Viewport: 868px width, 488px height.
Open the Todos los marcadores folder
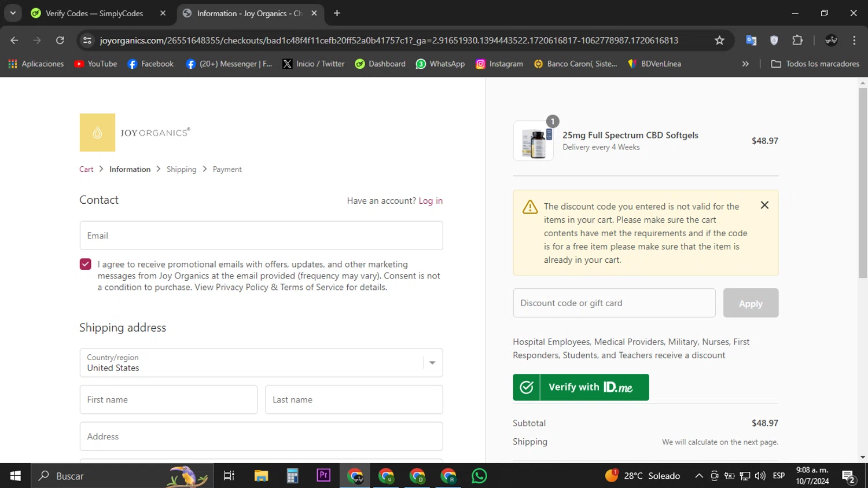815,64
